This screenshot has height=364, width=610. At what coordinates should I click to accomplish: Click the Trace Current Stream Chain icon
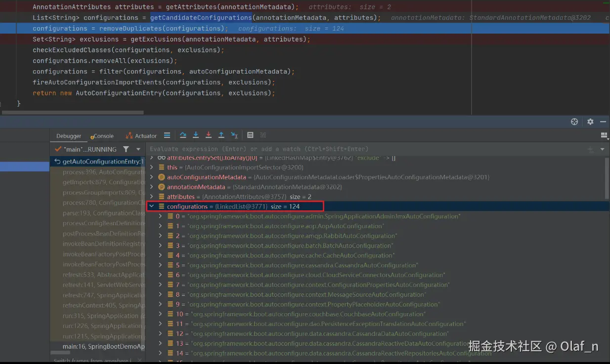[x=263, y=135]
